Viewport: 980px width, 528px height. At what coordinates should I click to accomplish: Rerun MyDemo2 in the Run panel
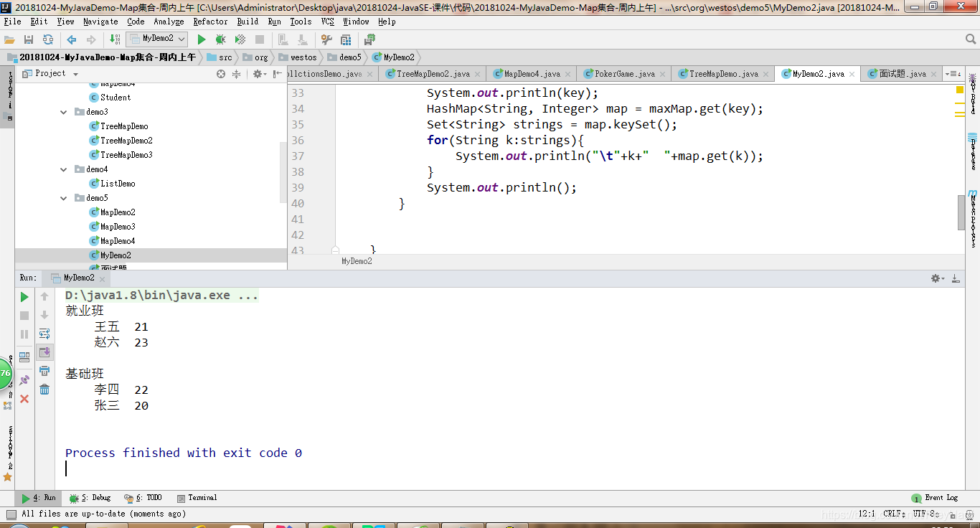pos(24,297)
